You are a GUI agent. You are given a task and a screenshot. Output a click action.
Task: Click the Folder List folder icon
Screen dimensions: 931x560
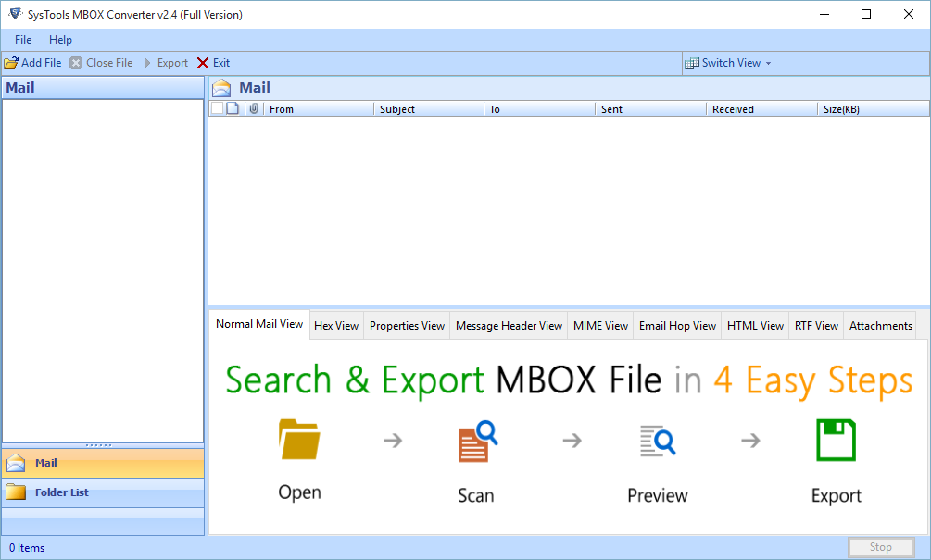click(x=16, y=492)
